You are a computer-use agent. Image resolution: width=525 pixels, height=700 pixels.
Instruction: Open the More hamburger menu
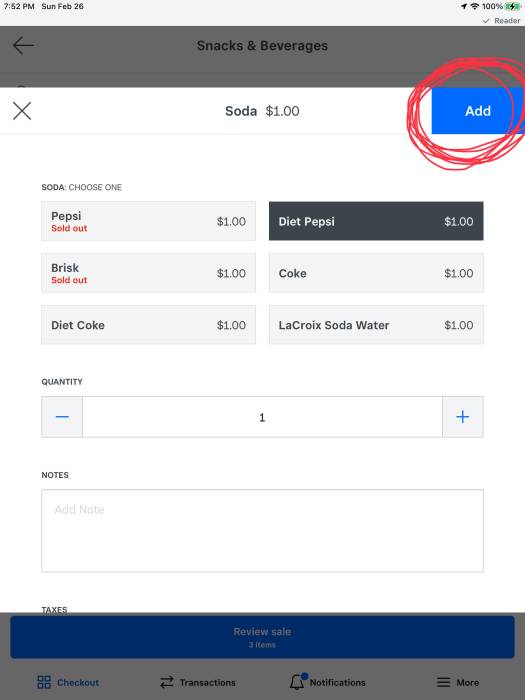[458, 682]
